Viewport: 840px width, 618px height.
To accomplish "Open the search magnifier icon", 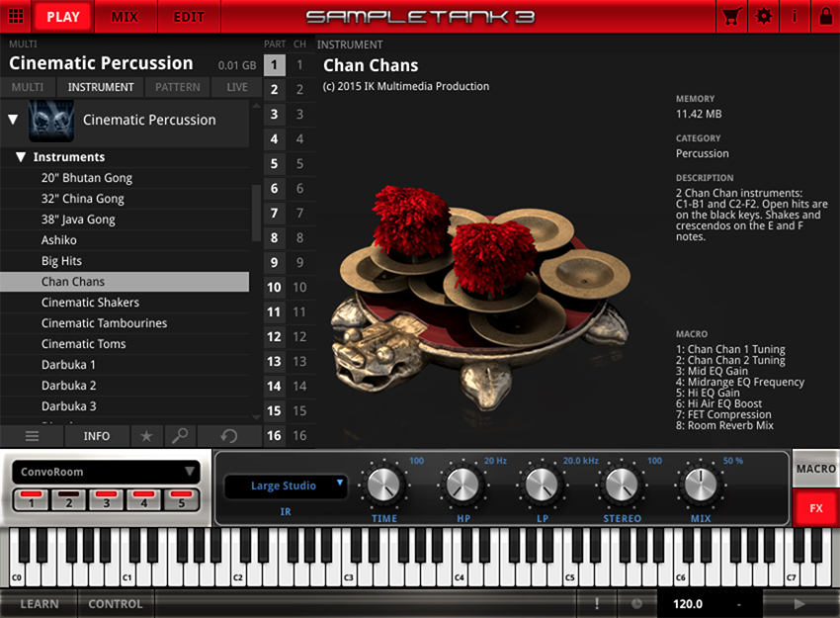I will [x=180, y=436].
